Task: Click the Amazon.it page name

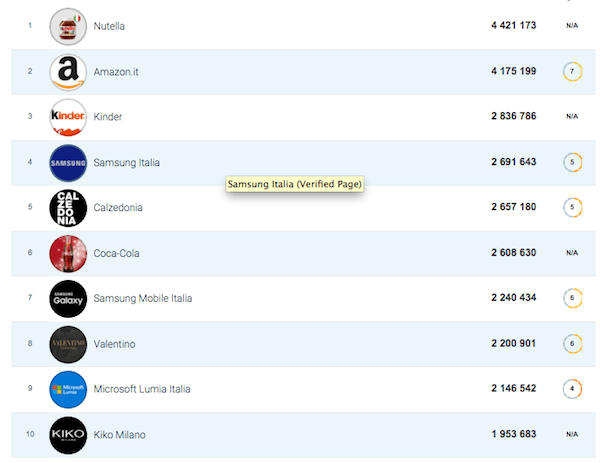Action: pyautogui.click(x=115, y=71)
